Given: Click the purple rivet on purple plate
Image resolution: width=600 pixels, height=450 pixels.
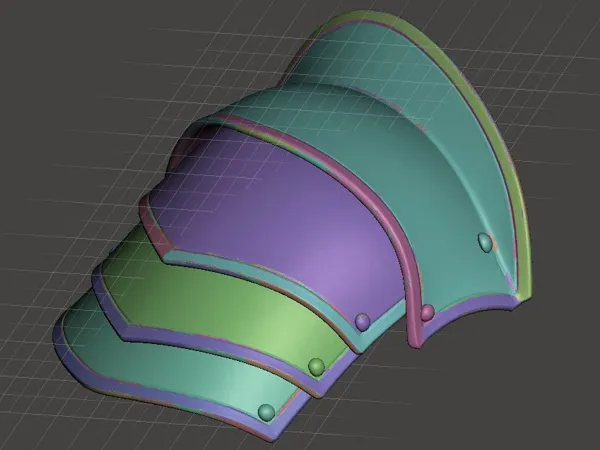Looking at the screenshot, I should pyautogui.click(x=362, y=321).
